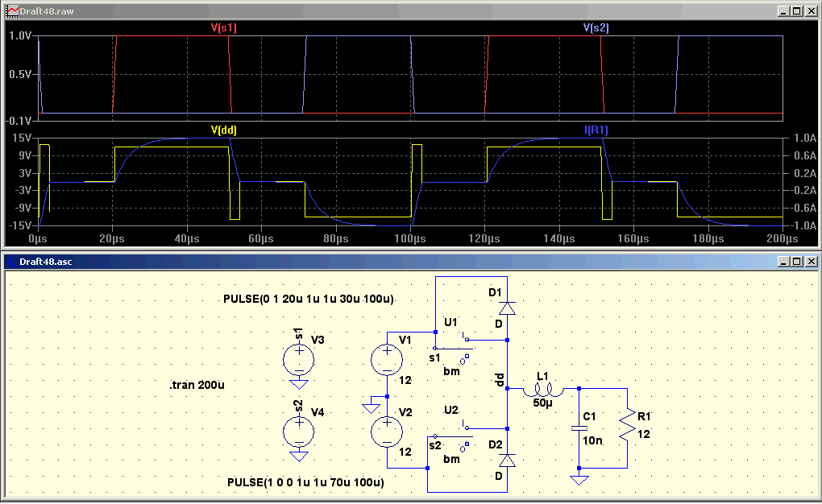Click the V(s2) trace label
The height and width of the screenshot is (504, 822).
point(596,27)
